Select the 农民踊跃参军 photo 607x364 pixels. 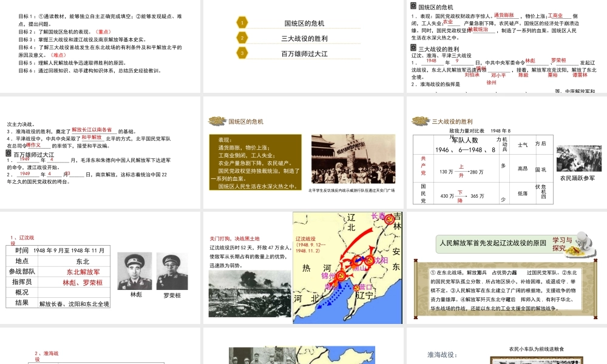pos(579,158)
